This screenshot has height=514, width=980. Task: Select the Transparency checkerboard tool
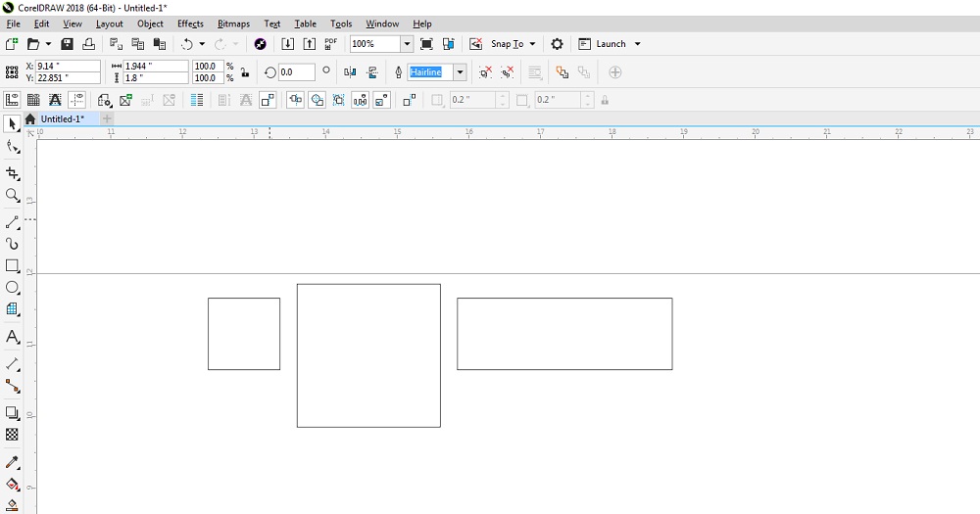12,435
